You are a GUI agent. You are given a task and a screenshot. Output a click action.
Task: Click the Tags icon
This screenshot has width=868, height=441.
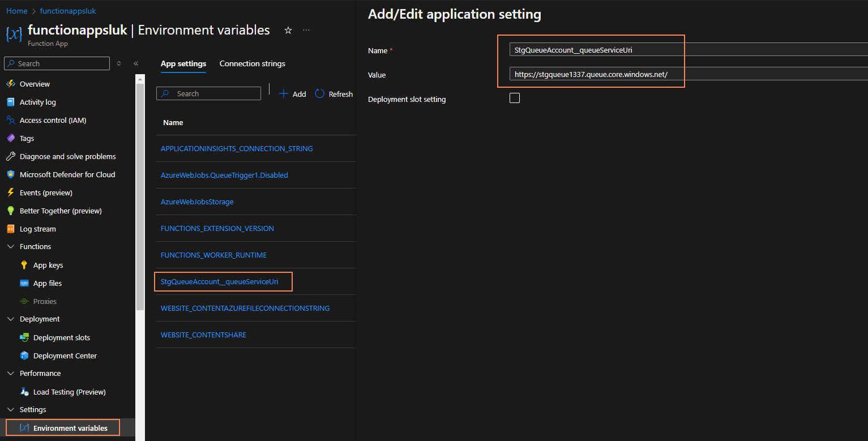tap(10, 138)
